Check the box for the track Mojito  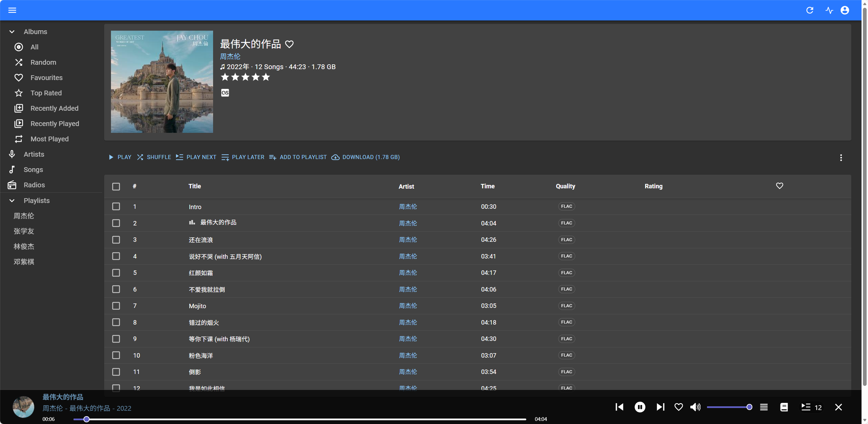click(116, 306)
